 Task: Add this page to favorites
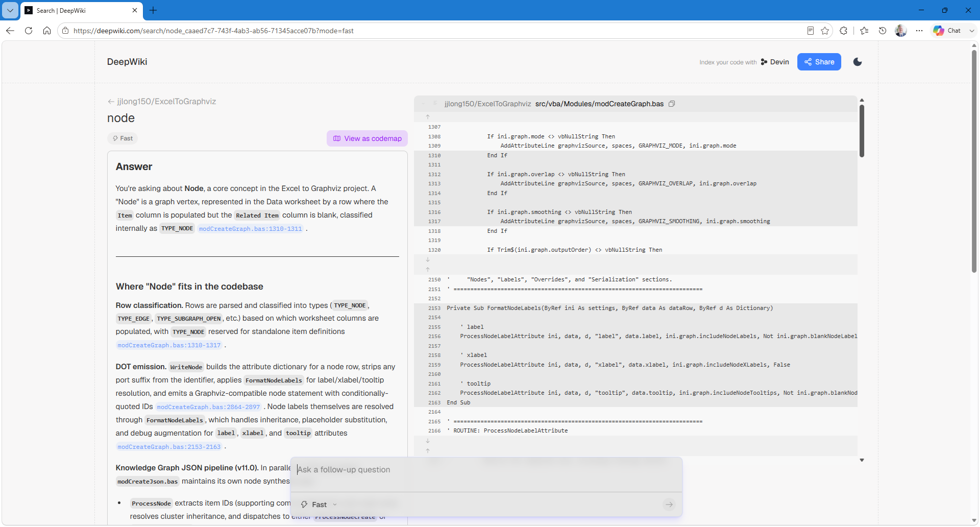tap(825, 31)
